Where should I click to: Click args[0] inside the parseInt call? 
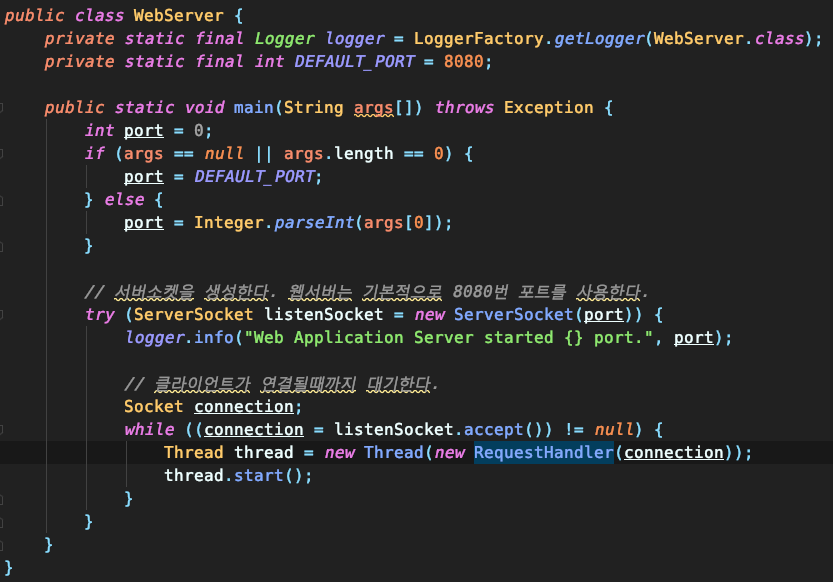pyautogui.click(x=398, y=222)
